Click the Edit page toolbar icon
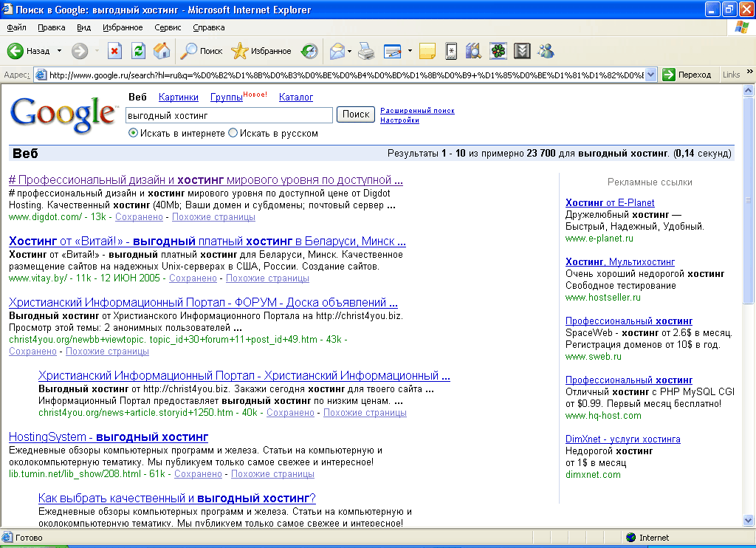Viewport: 756px width, 548px height. pos(393,51)
